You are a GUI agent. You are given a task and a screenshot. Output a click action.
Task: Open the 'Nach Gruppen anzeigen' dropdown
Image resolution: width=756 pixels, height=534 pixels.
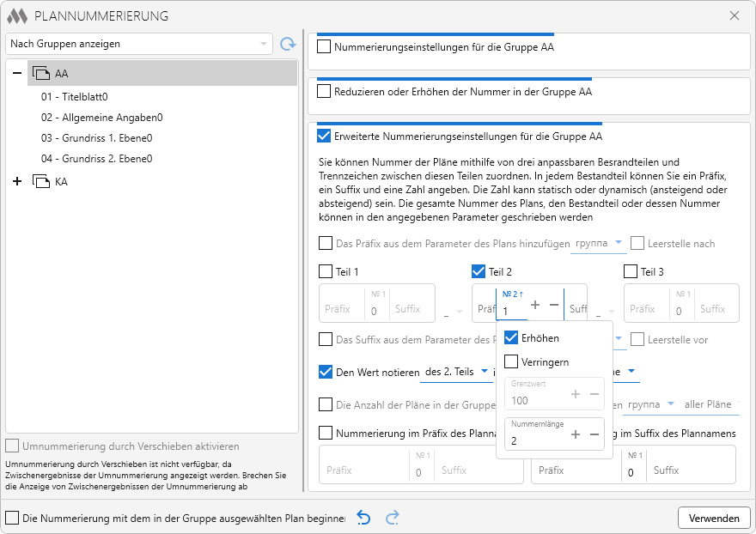tap(139, 44)
